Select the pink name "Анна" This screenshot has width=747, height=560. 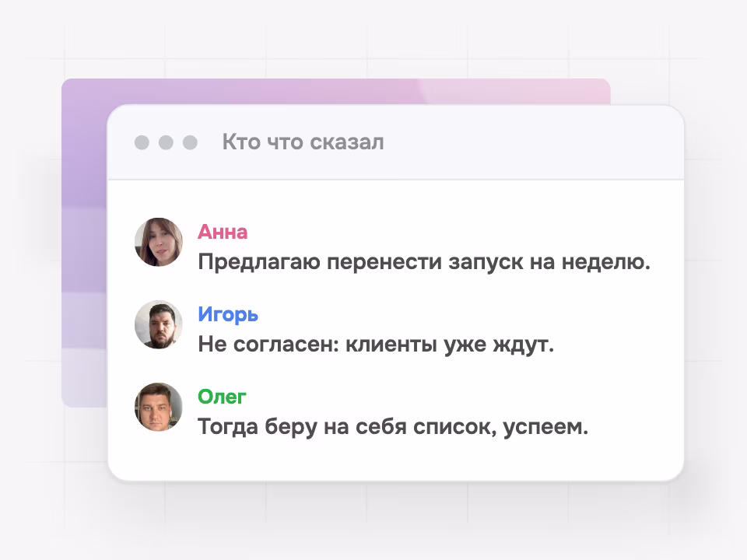click(223, 232)
